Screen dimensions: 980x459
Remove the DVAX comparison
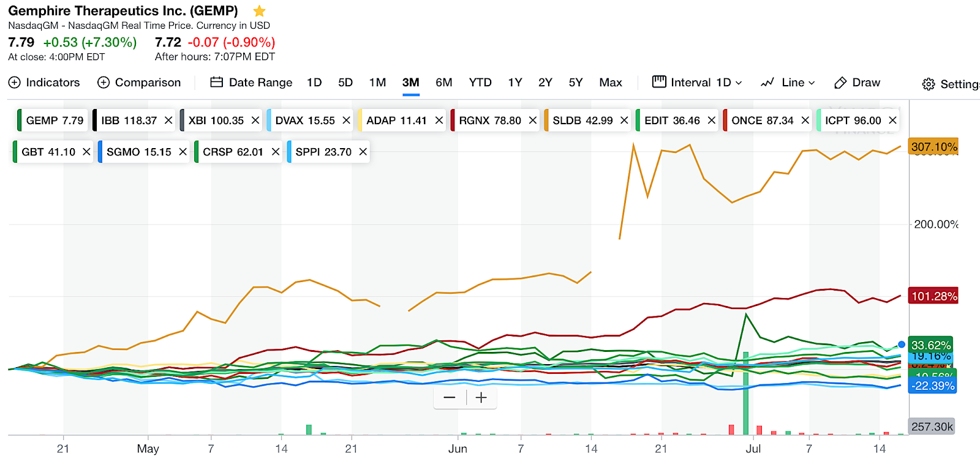click(x=347, y=121)
